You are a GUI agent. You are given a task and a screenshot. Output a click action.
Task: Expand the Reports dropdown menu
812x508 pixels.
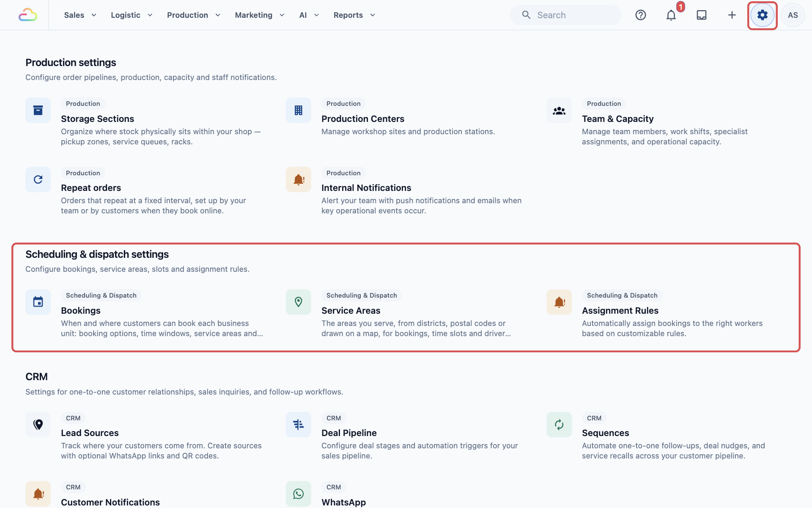pos(354,15)
